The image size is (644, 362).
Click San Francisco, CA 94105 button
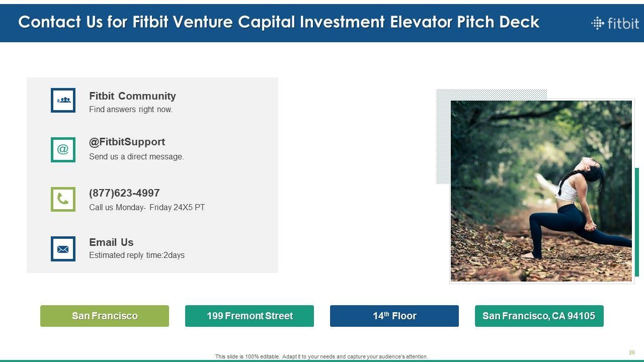539,316
